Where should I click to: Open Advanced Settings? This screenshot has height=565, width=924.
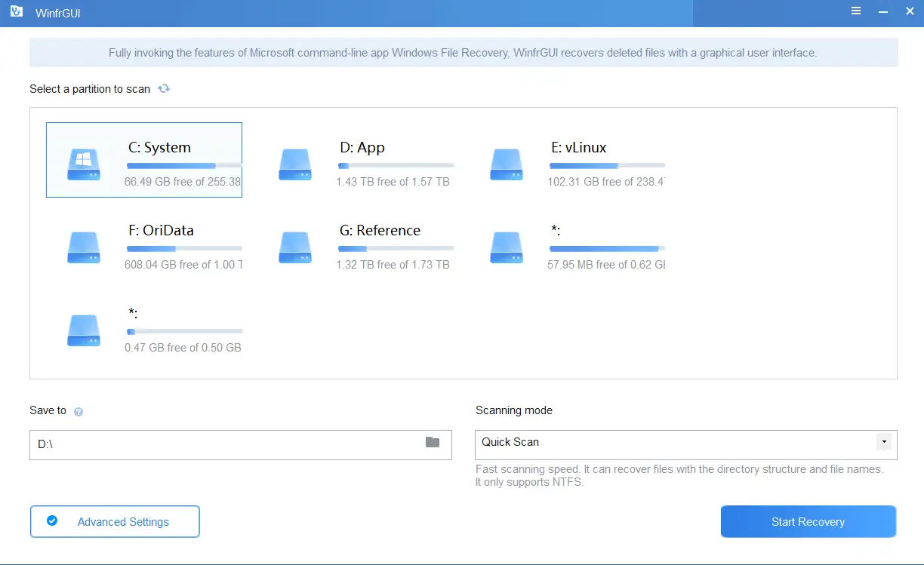pos(115,521)
